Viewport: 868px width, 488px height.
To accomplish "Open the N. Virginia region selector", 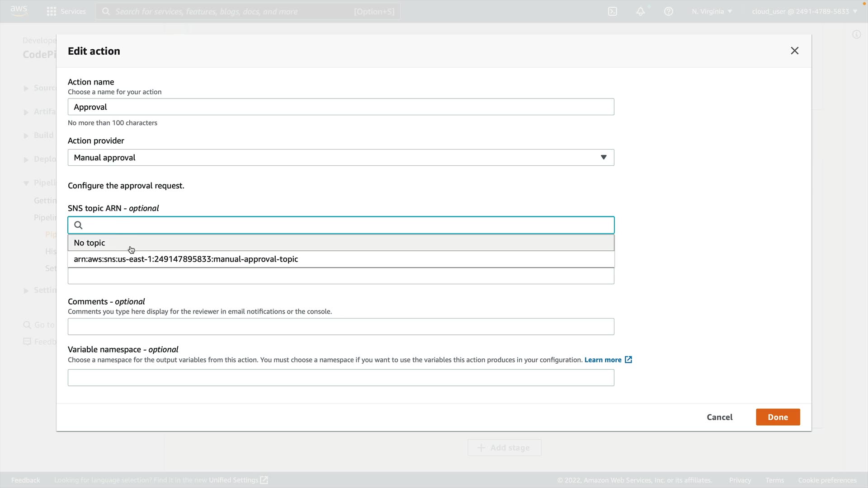I will coord(712,11).
